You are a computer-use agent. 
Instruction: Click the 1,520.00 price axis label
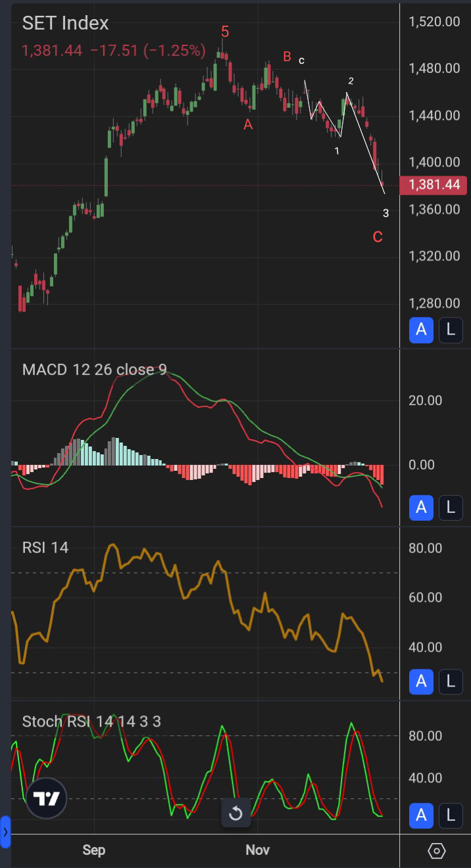434,22
